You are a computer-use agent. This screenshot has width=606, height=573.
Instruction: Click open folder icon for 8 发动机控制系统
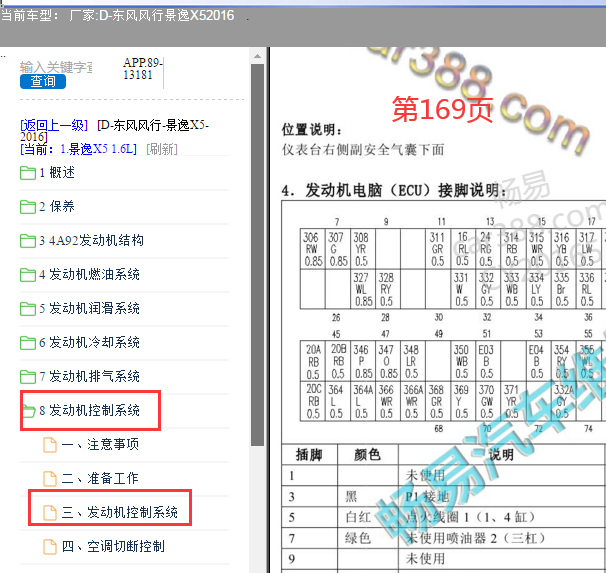point(29,411)
